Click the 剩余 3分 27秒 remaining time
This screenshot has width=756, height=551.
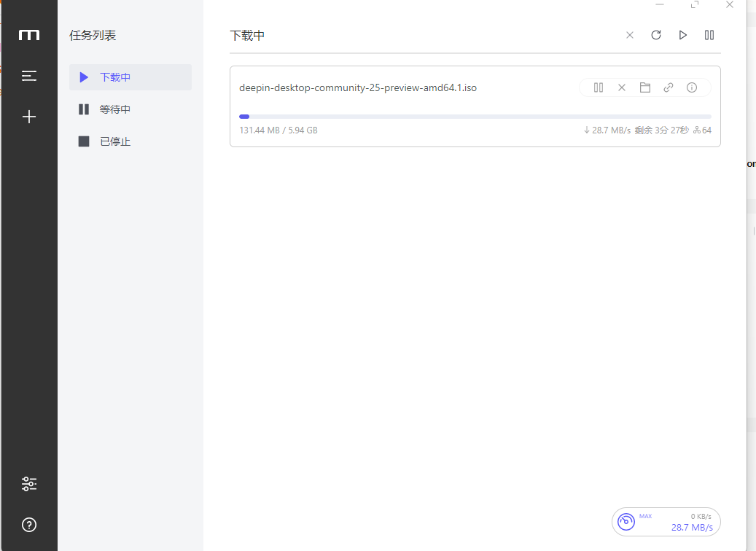(x=661, y=130)
